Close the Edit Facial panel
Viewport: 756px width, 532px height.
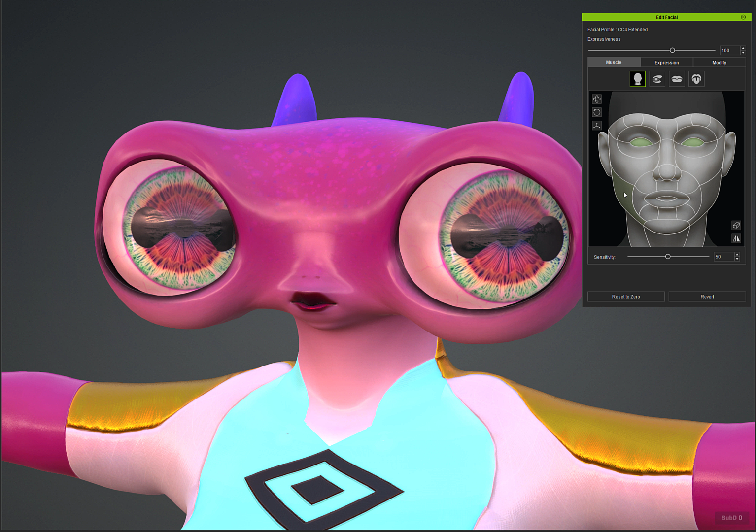pyautogui.click(x=743, y=17)
